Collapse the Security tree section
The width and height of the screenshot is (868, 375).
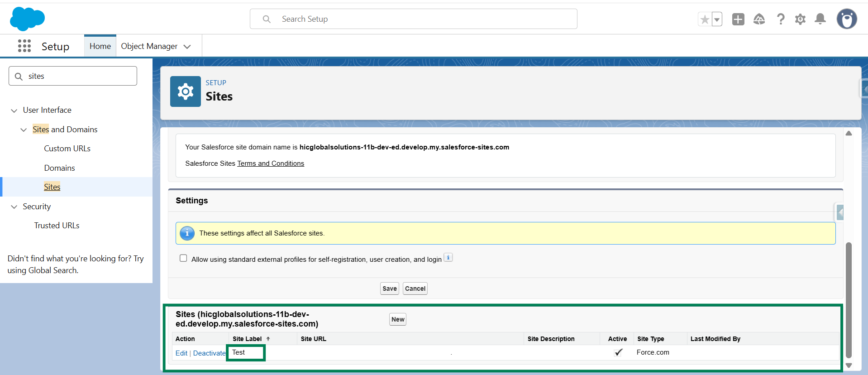14,207
